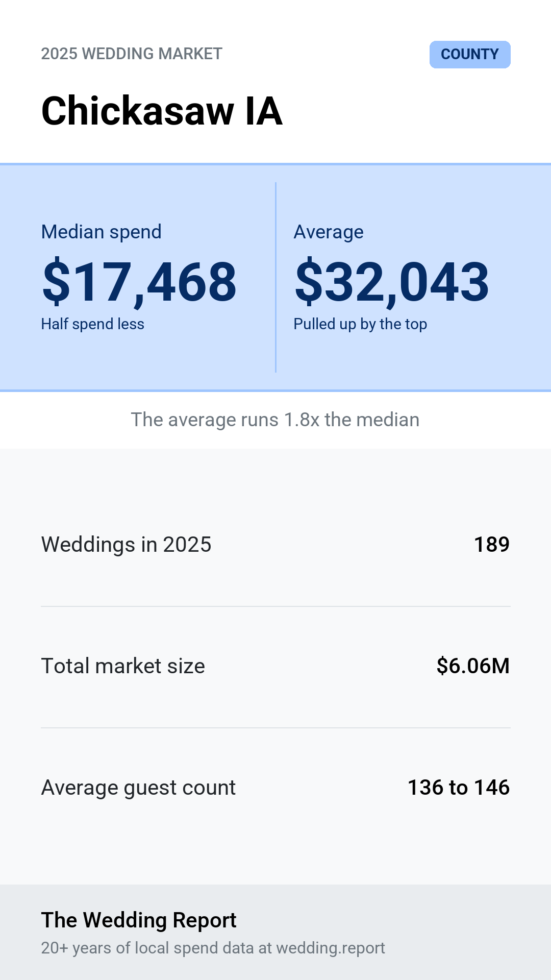Click the divider between median and average
The width and height of the screenshot is (551, 980).
[275, 277]
